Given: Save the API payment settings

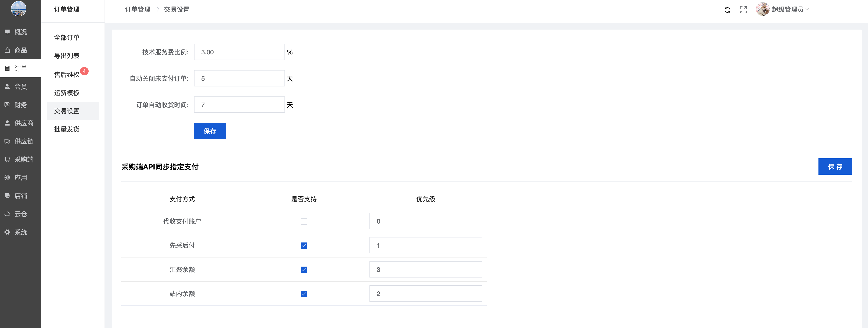Looking at the screenshot, I should pos(835,167).
